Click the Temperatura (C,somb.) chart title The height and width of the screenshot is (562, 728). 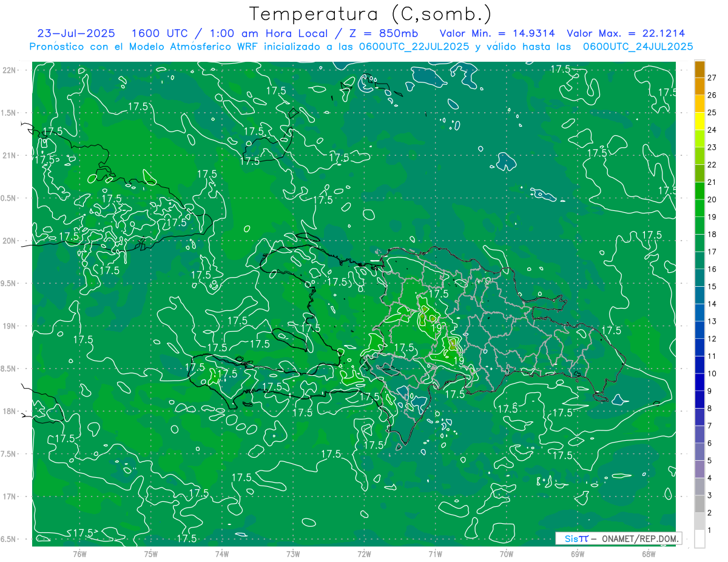(x=371, y=15)
